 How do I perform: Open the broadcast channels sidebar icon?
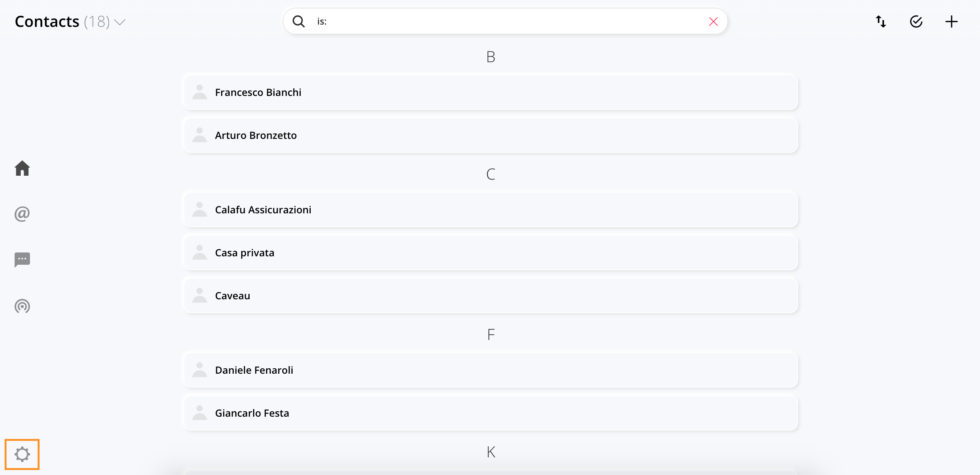(22, 306)
